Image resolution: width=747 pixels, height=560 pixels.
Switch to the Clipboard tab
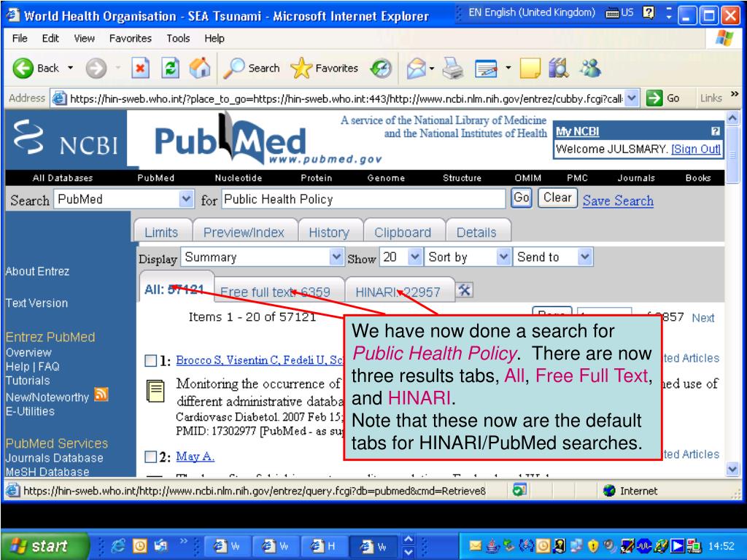[403, 232]
